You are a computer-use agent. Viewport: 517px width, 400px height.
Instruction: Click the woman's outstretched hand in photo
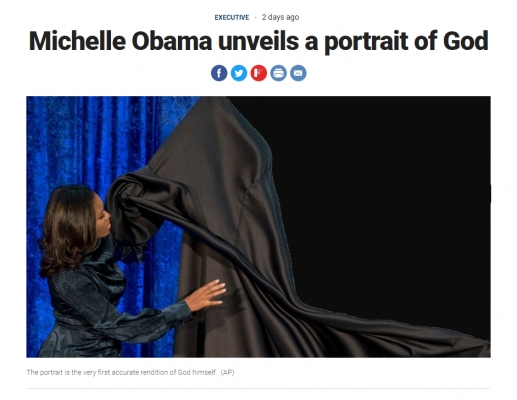pyautogui.click(x=206, y=295)
